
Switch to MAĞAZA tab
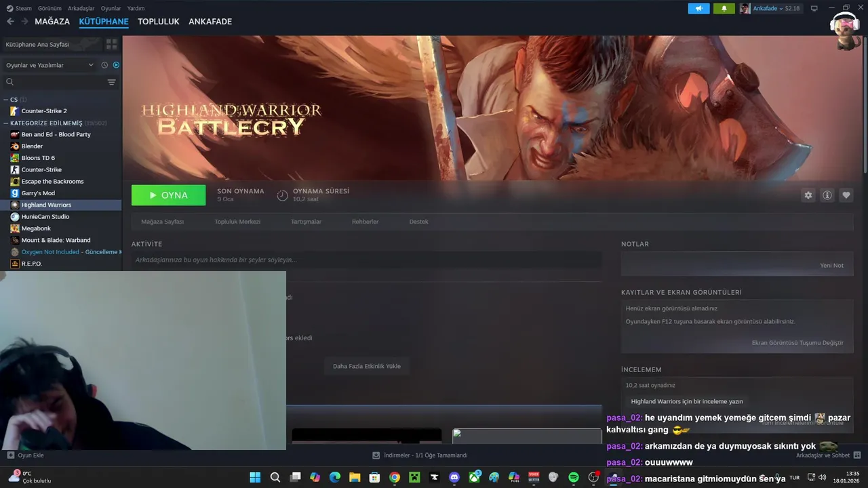coord(52,22)
